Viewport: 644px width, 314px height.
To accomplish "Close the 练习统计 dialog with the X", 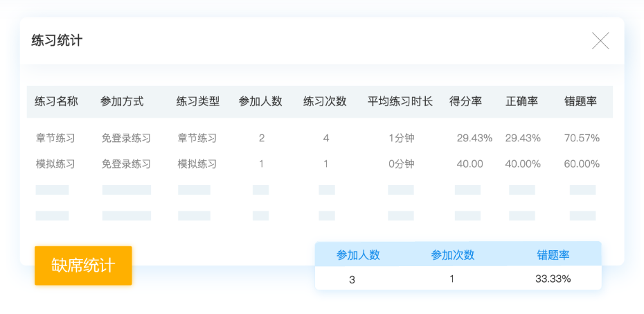I will pos(600,41).
